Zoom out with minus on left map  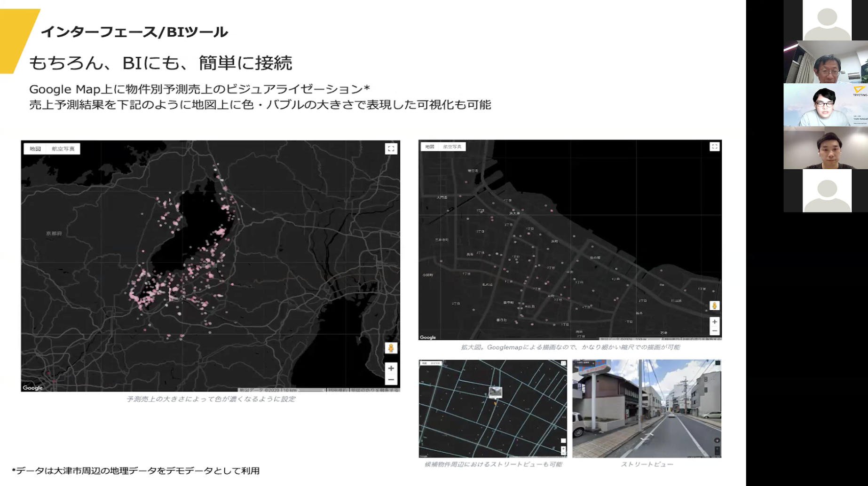[391, 380]
